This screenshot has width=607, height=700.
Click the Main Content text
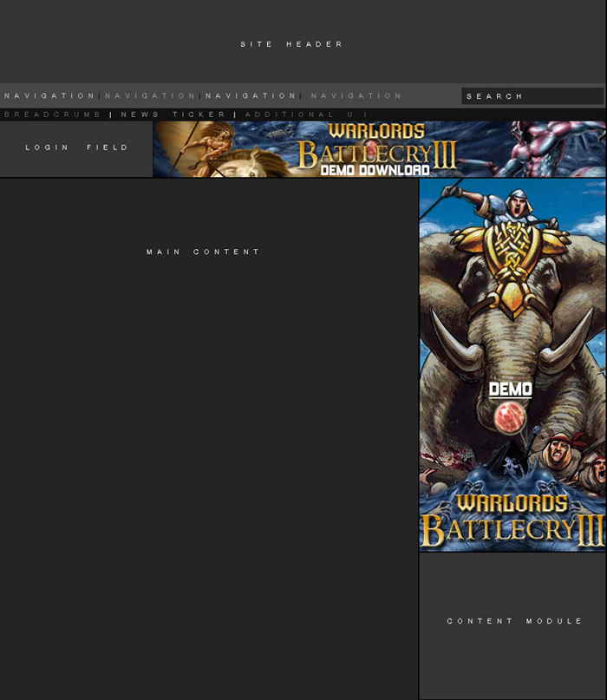click(203, 252)
